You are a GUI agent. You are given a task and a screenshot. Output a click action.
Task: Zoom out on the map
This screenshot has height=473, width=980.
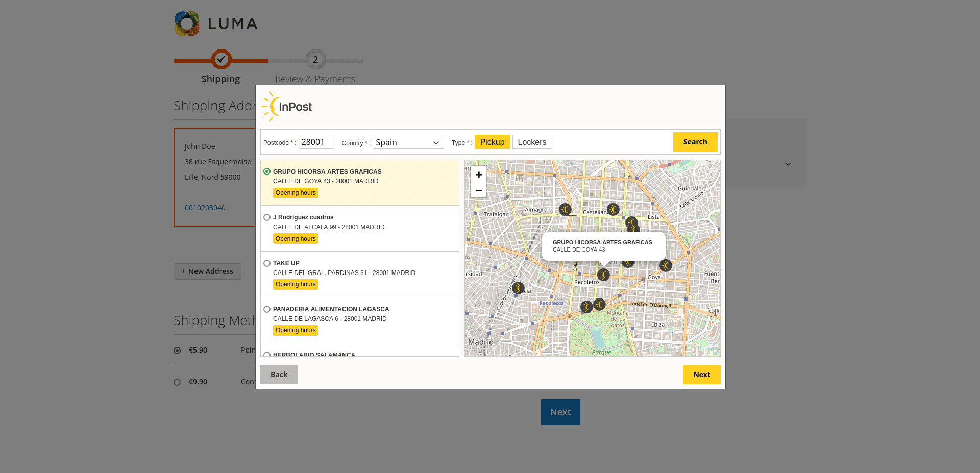(478, 190)
